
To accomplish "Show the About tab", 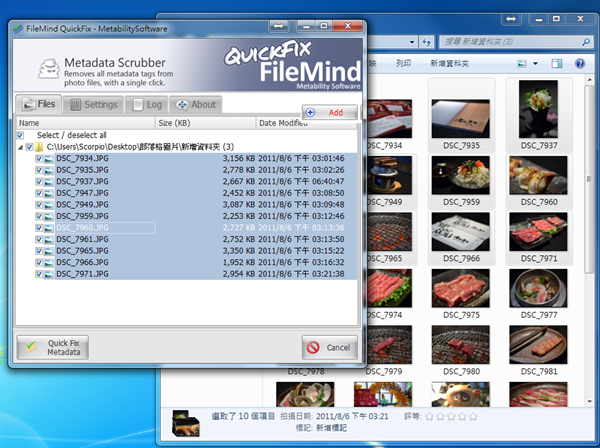I will 196,104.
